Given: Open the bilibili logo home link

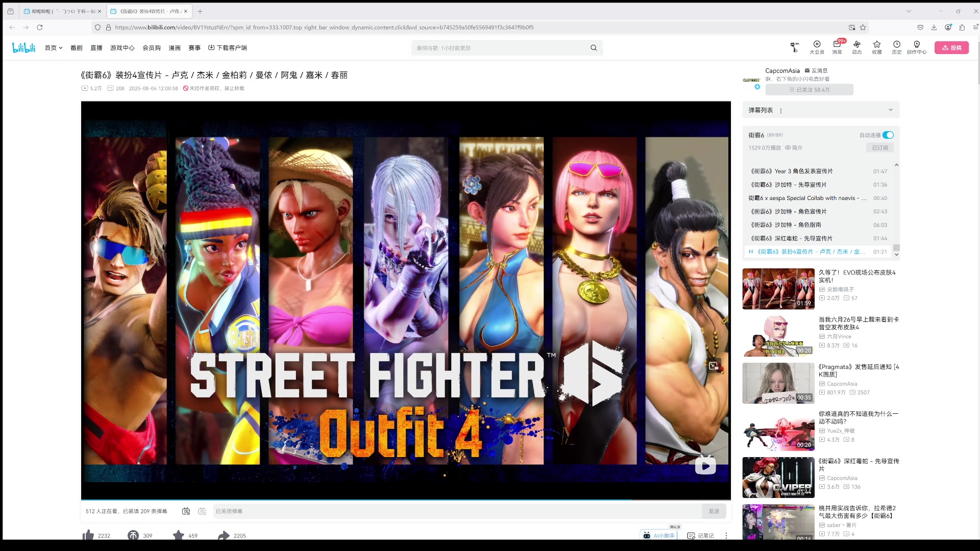Looking at the screenshot, I should tap(24, 47).
